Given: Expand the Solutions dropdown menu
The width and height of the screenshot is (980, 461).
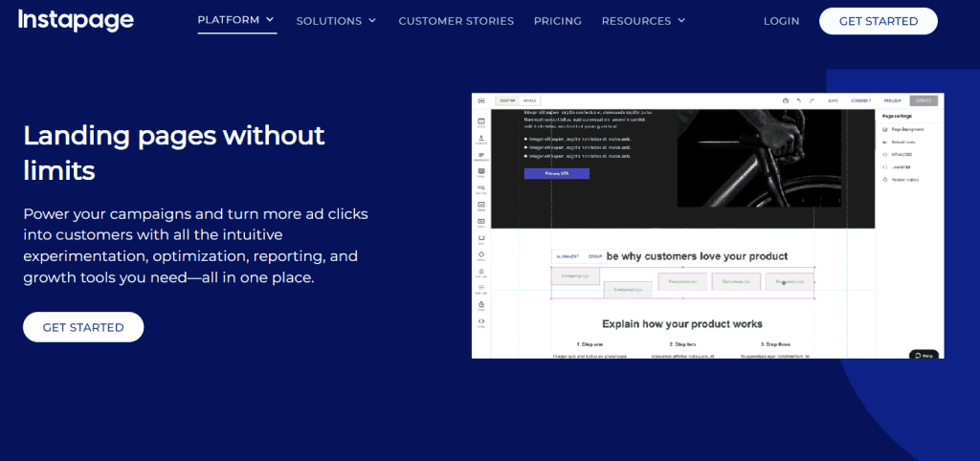Looking at the screenshot, I should pyautogui.click(x=336, y=21).
